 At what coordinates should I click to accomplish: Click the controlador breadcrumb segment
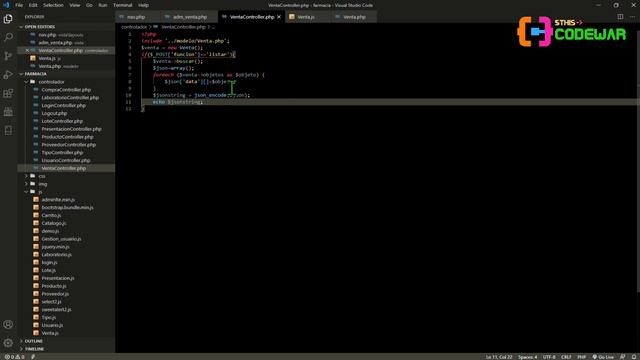[x=134, y=27]
